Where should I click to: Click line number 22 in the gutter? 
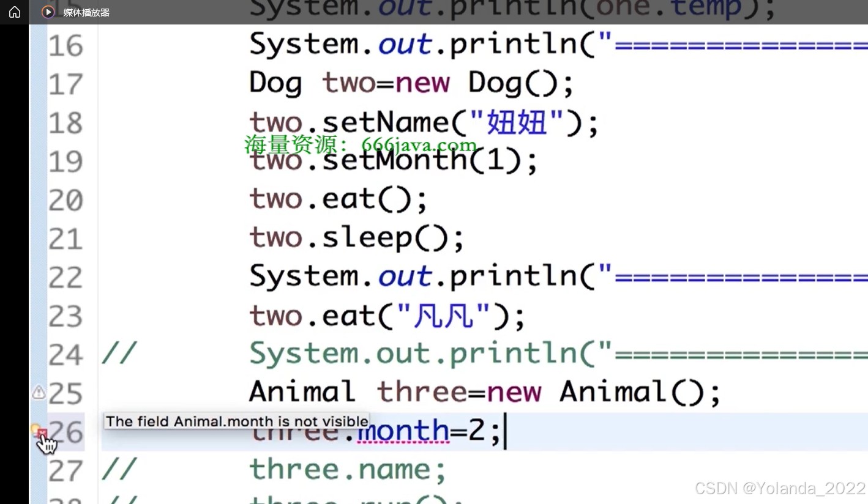(65, 277)
